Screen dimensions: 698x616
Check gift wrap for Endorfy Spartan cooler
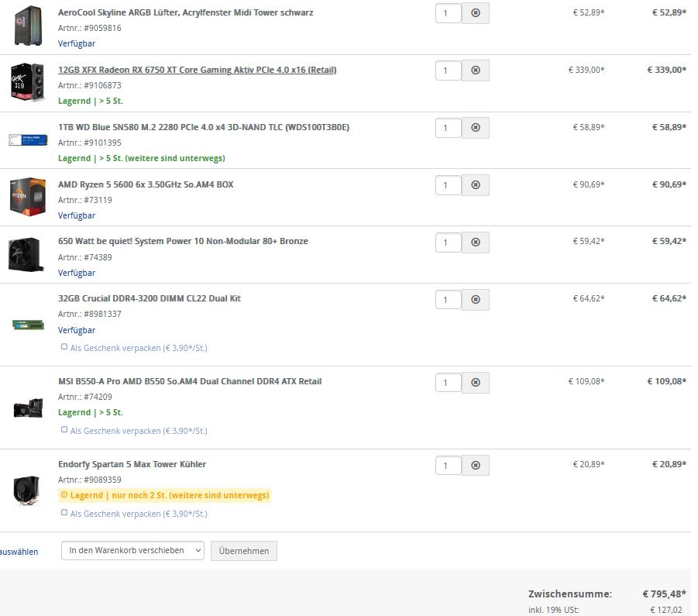pos(64,512)
